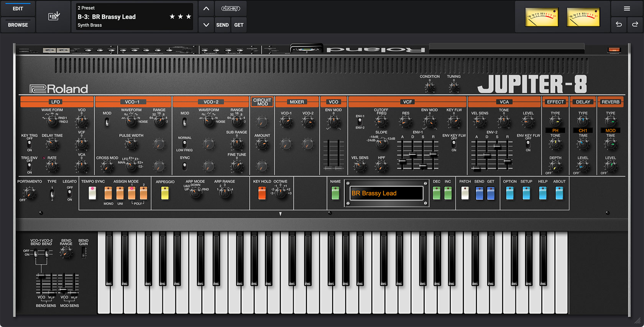
Task: Open the hamburger menu icon
Action: click(627, 8)
